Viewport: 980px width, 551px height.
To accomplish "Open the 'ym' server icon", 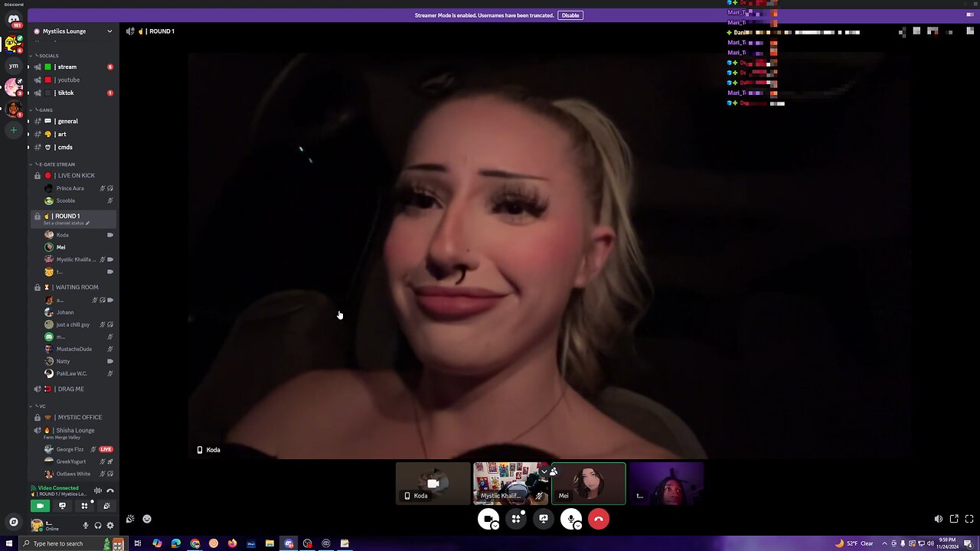I will (14, 66).
